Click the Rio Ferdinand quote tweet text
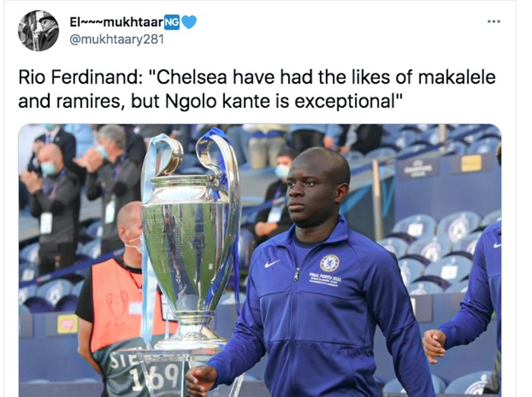 click(258, 88)
